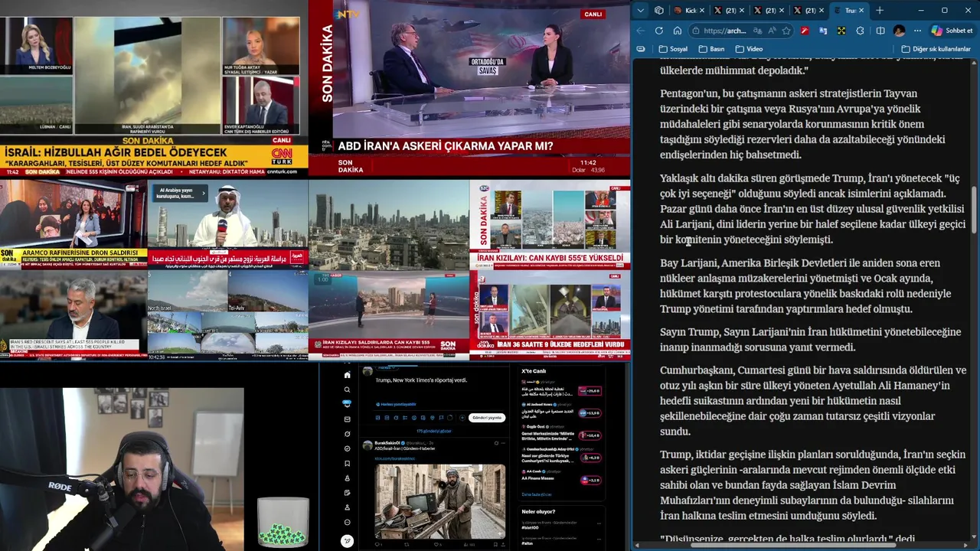Image resolution: width=980 pixels, height=551 pixels.
Task: Click the Gönderi yayınla button
Action: [x=487, y=418]
